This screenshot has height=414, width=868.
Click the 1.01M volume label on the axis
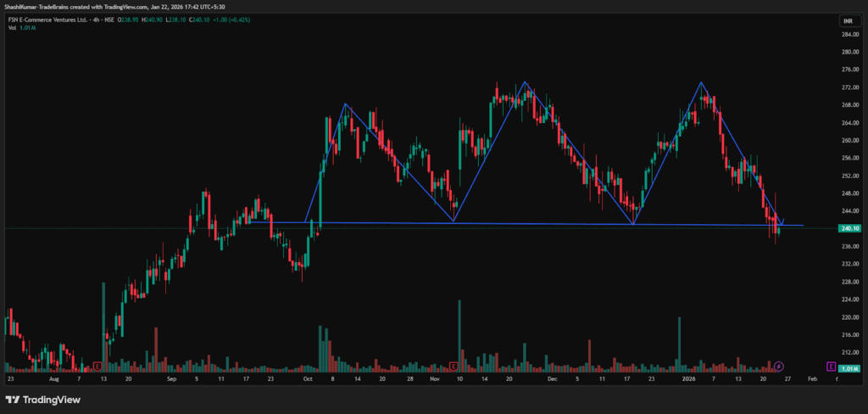click(x=849, y=368)
